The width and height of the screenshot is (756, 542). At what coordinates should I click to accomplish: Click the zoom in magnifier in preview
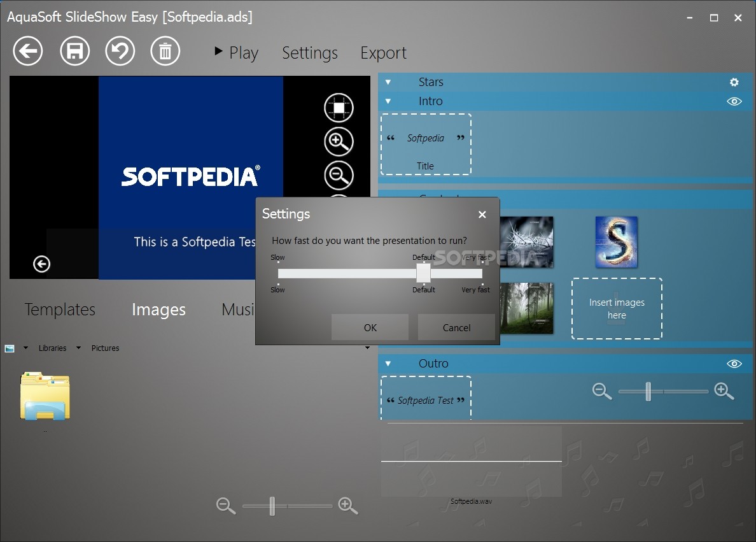339,142
